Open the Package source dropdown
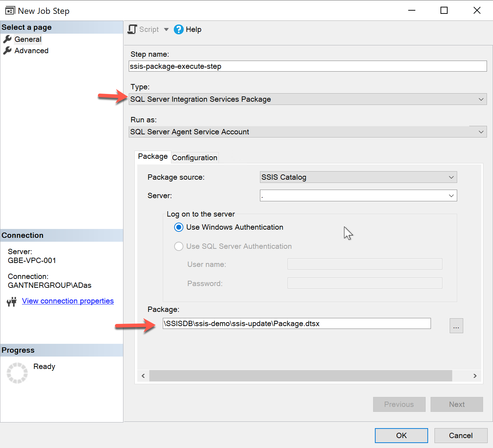493x448 pixels. tap(451, 177)
